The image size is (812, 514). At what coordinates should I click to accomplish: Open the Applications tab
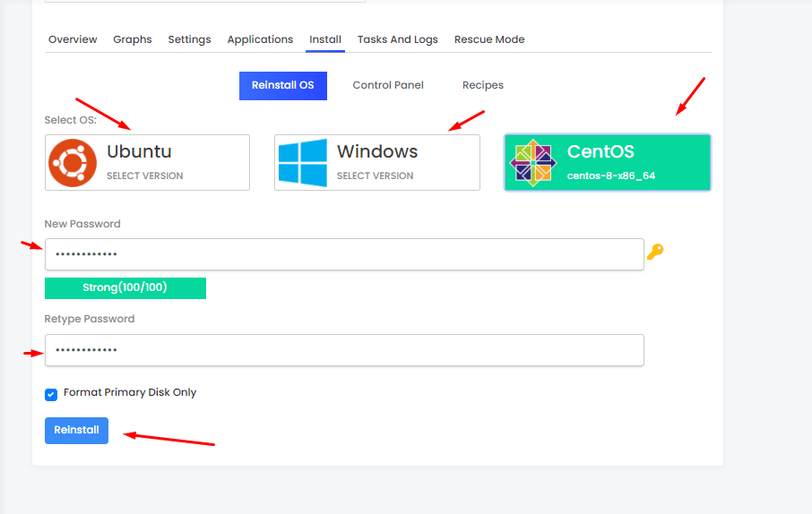260,39
